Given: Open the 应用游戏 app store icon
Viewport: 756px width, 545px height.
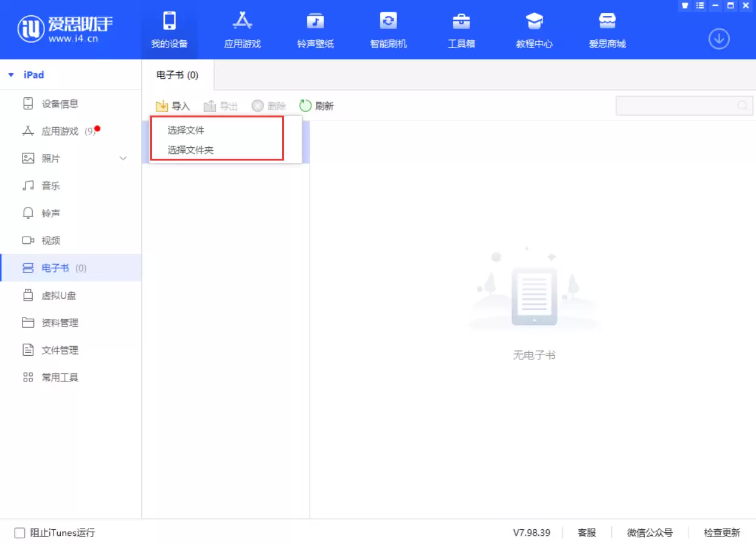Looking at the screenshot, I should [x=242, y=21].
